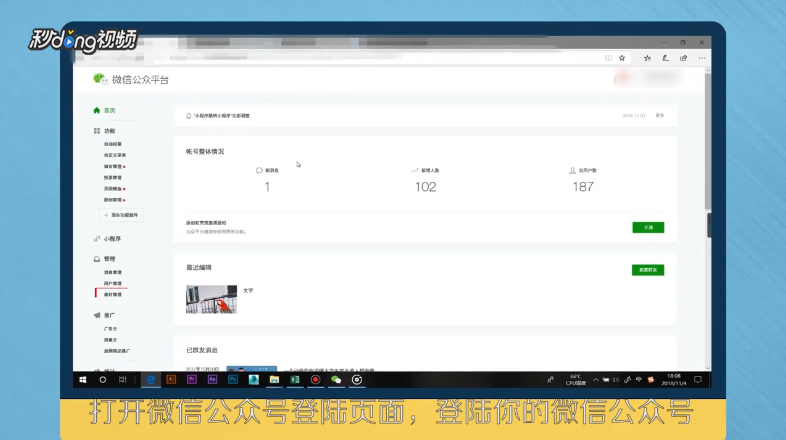Open 留言管理 in the sidebar
Viewport: 786px width, 440px height.
114,166
